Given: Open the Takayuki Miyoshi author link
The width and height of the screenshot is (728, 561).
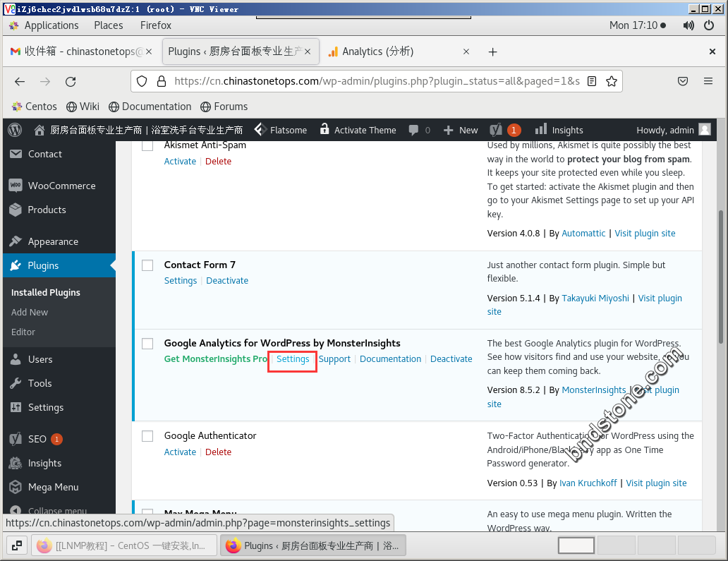Looking at the screenshot, I should click(595, 298).
